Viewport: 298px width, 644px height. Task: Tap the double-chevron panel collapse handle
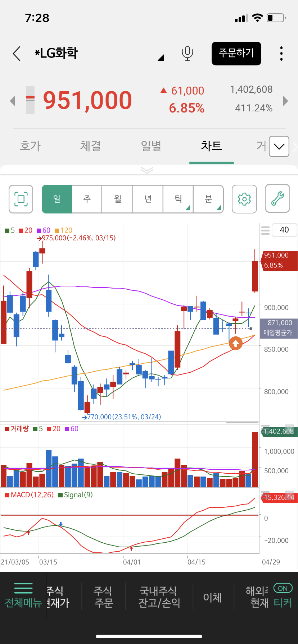tap(147, 170)
